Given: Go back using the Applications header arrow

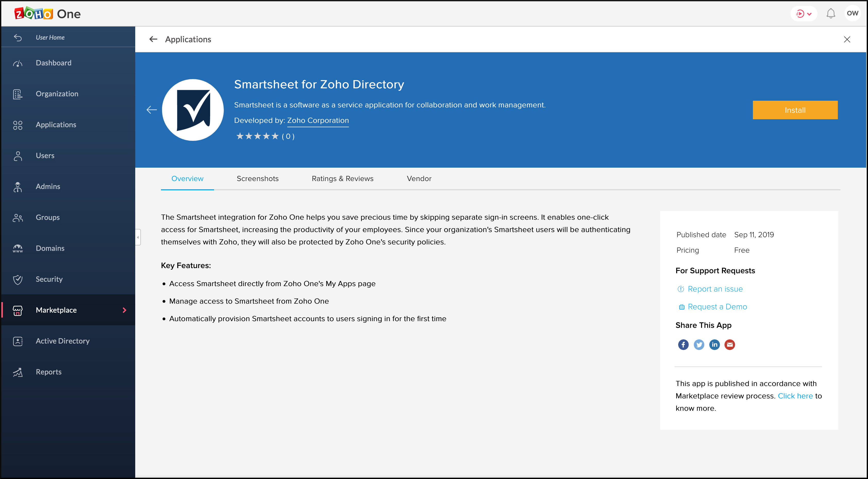Looking at the screenshot, I should pyautogui.click(x=153, y=39).
